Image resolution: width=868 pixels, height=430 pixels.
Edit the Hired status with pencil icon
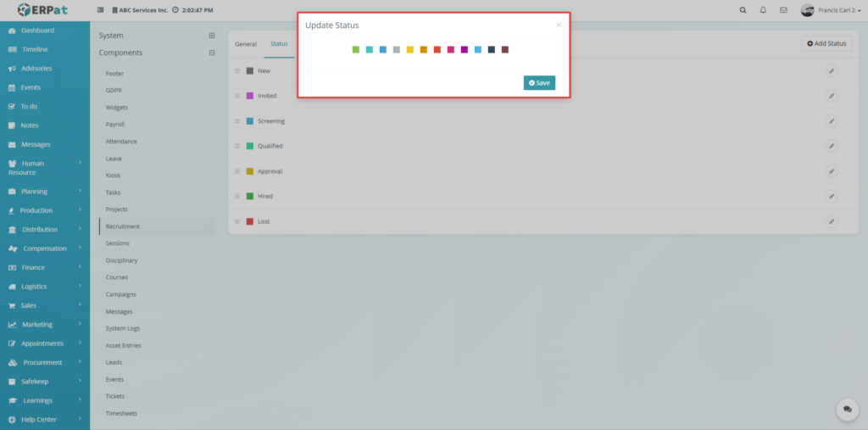832,196
